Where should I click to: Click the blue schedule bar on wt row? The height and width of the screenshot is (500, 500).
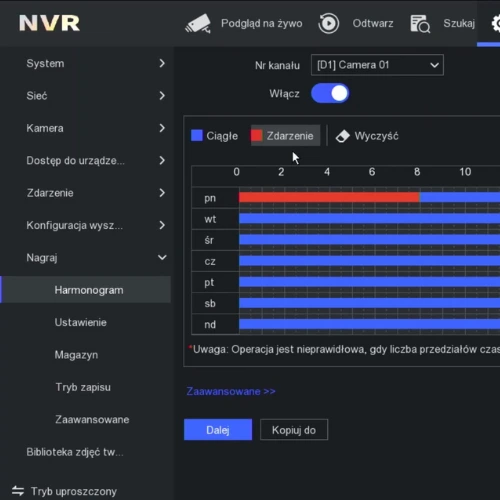pos(369,219)
